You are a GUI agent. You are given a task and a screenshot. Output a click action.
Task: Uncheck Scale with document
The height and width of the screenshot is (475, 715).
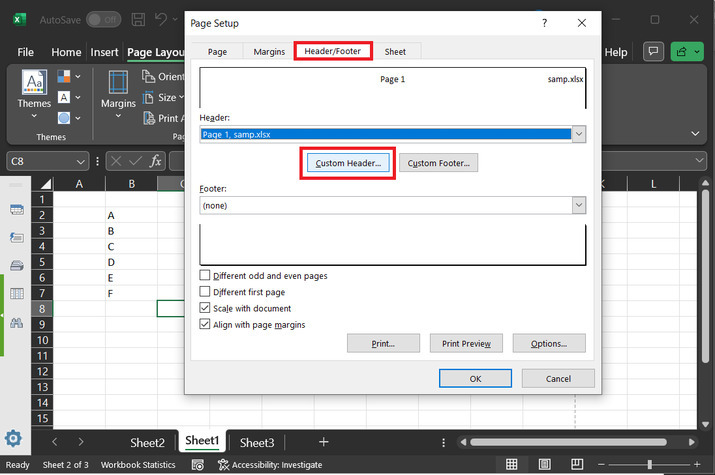click(x=205, y=308)
